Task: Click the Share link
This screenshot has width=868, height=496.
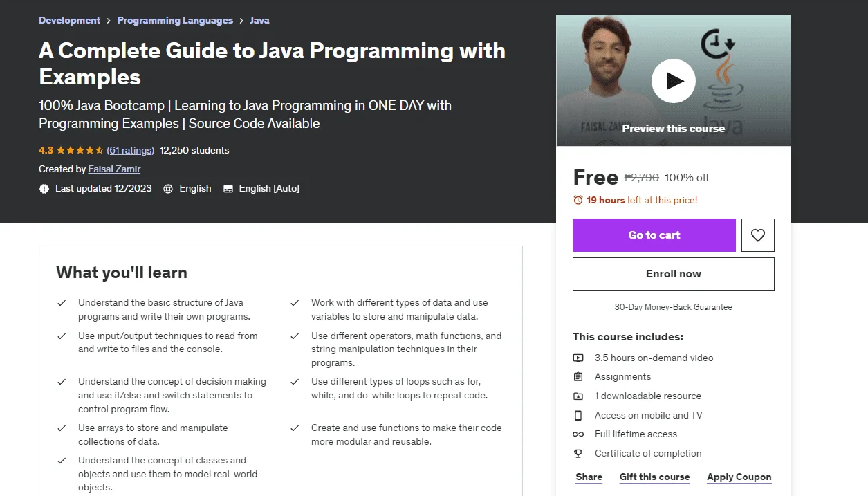Action: pyautogui.click(x=589, y=477)
